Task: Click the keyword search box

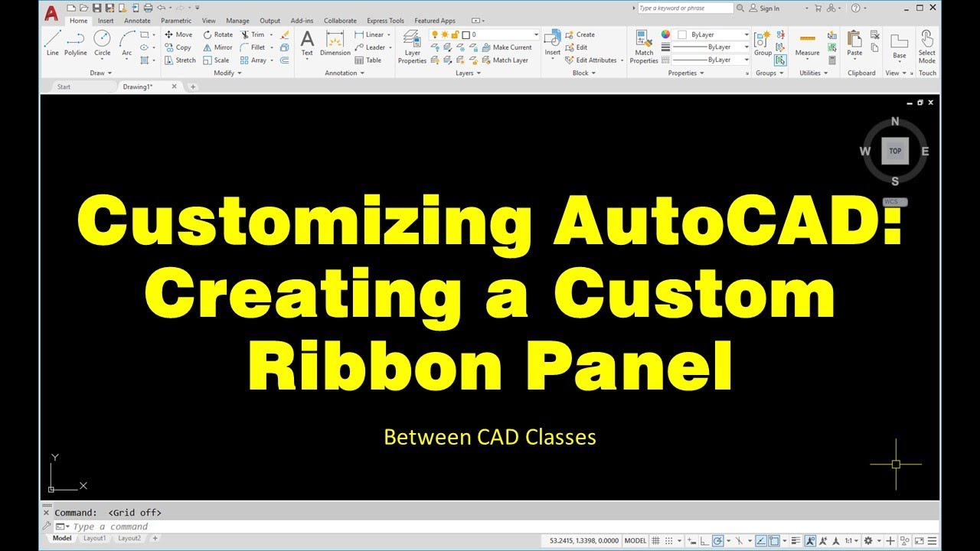Action: pos(685,8)
